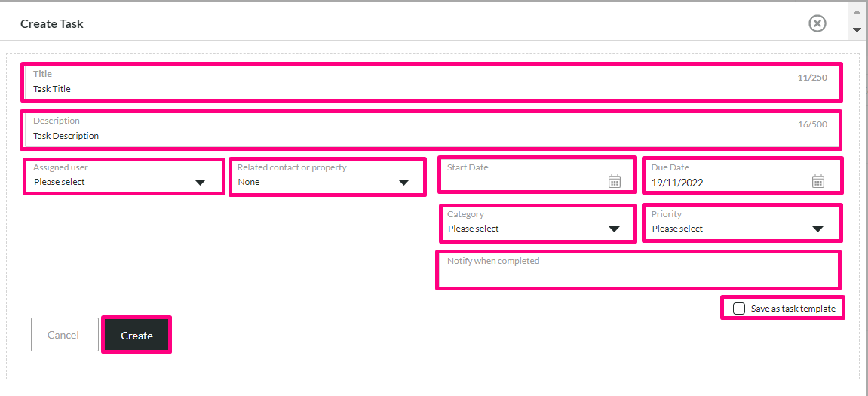Expand the Assigned user dropdown arrow
The width and height of the screenshot is (868, 396).
201,183
